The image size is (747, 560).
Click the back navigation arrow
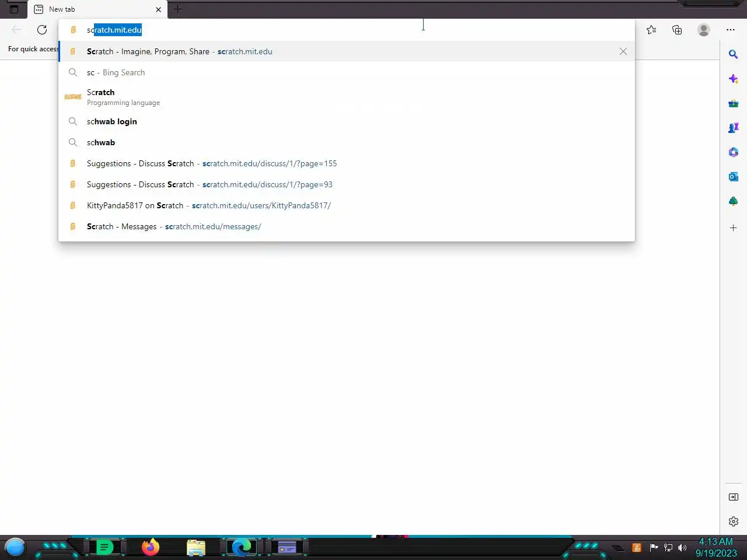16,30
